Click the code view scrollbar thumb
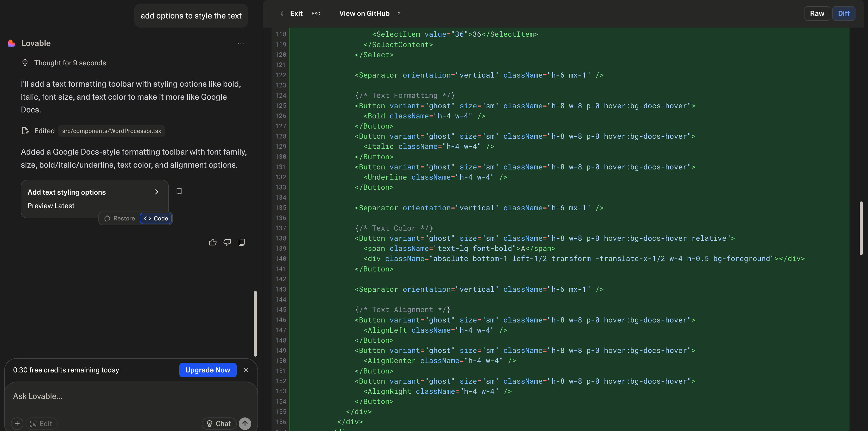This screenshot has height=431, width=868. (861, 228)
